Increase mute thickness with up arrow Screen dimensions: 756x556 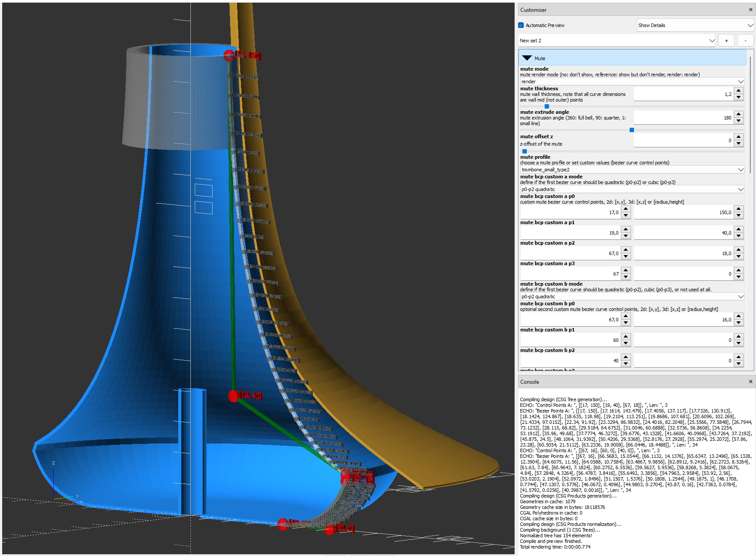click(739, 91)
